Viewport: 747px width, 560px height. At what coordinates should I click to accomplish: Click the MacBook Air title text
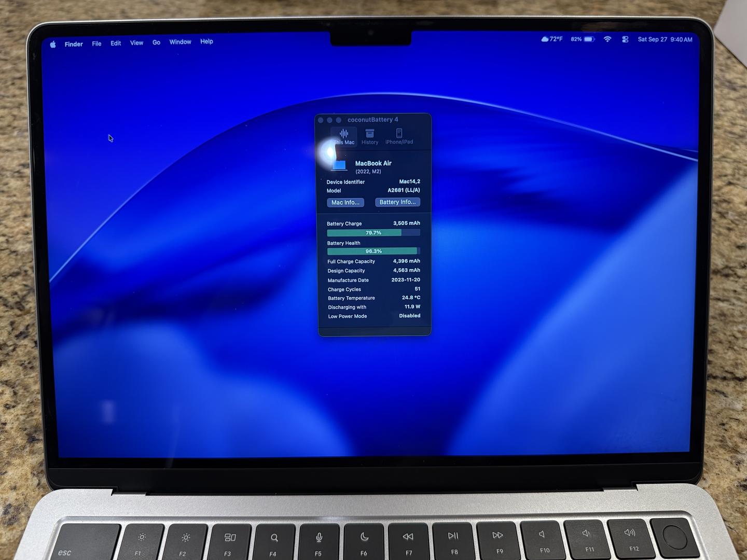(x=373, y=163)
